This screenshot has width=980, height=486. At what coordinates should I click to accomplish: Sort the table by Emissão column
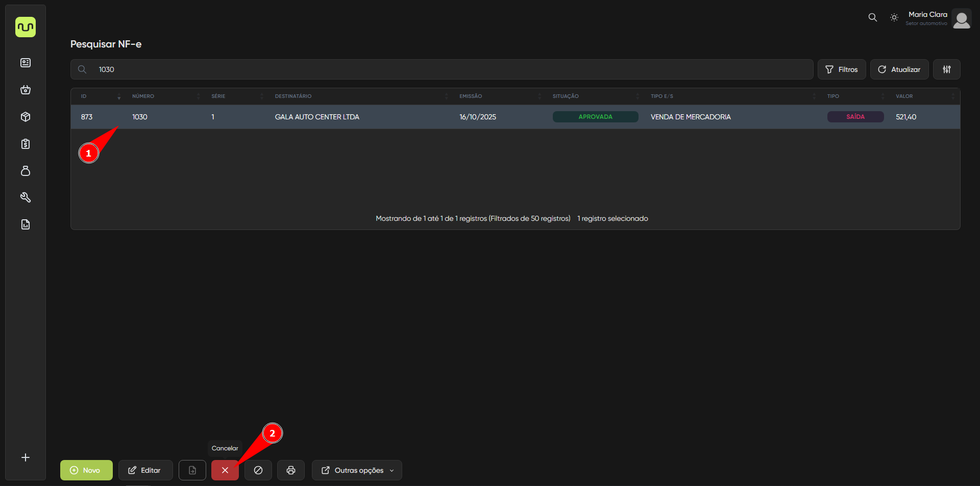(x=471, y=96)
